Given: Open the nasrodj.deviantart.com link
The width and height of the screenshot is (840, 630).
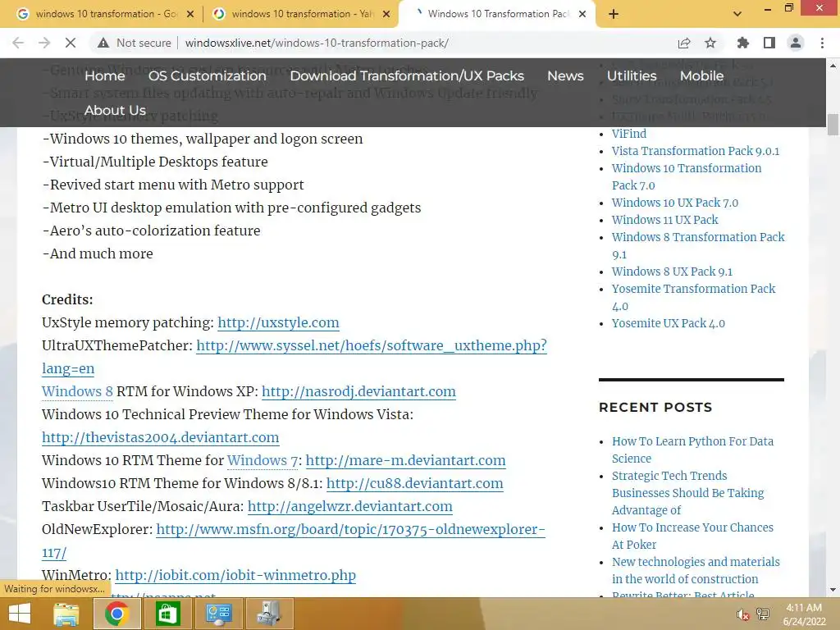Looking at the screenshot, I should point(358,391).
